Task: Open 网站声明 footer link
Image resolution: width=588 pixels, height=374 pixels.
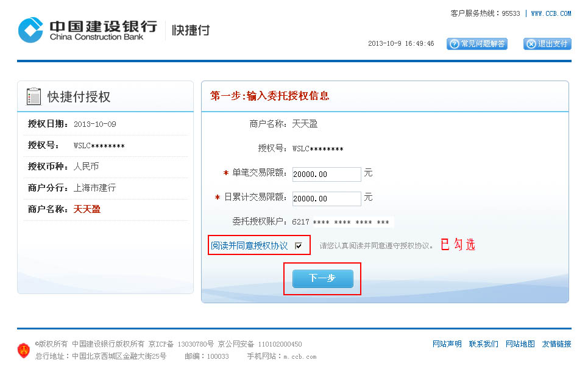Action: pyautogui.click(x=447, y=344)
